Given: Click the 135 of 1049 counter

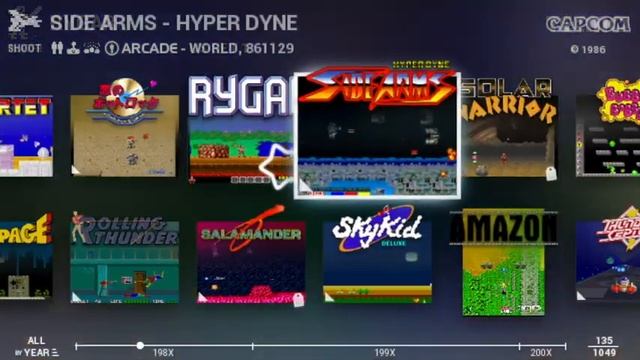Looking at the screenshot, I should click(x=604, y=347).
